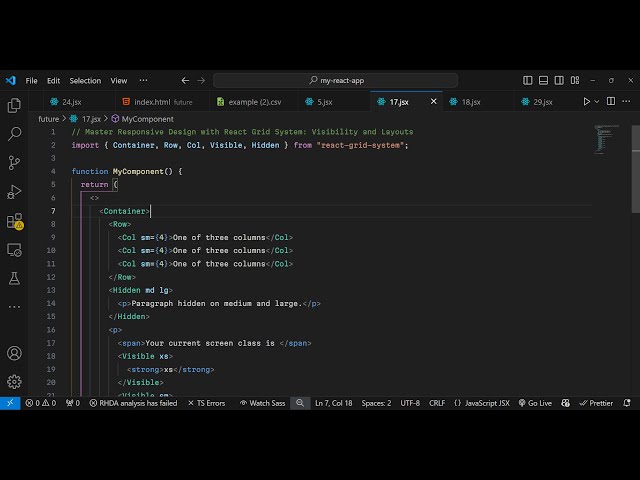Viewport: 640px width, 480px height.
Task: Open the Source Control view
Action: tap(14, 162)
